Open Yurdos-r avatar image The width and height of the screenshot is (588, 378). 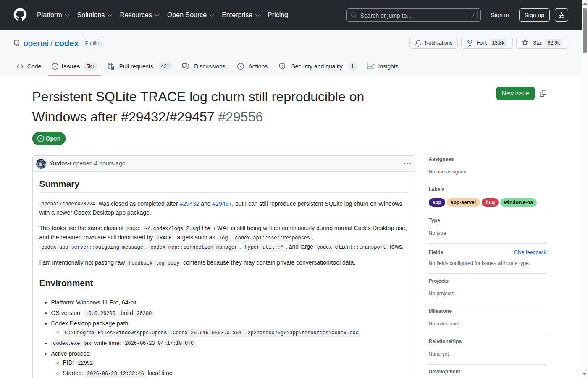41,163
